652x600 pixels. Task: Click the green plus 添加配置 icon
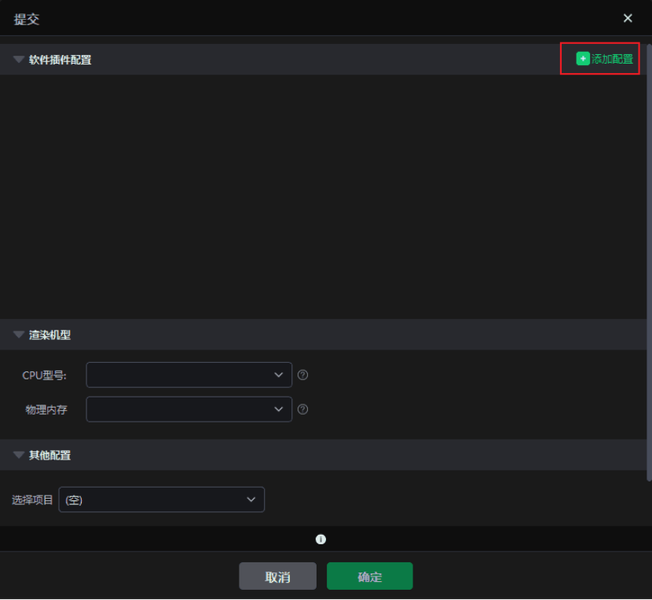pyautogui.click(x=583, y=59)
